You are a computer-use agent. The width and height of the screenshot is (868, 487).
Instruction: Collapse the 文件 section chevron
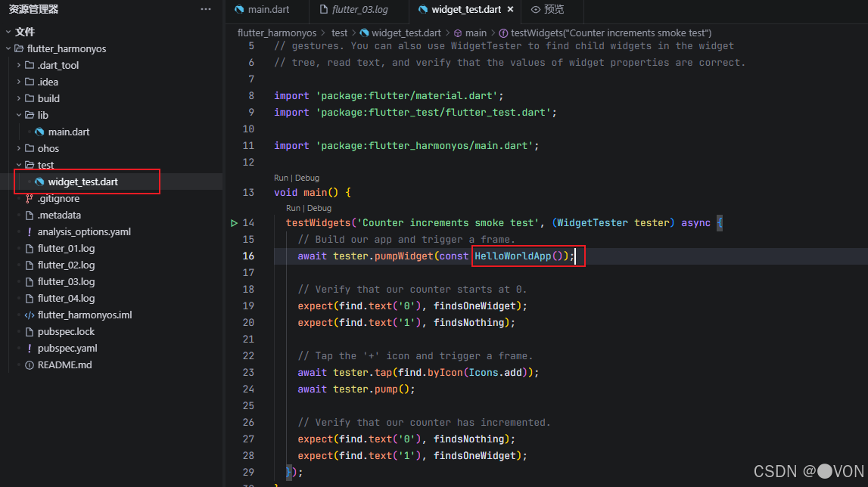(8, 32)
